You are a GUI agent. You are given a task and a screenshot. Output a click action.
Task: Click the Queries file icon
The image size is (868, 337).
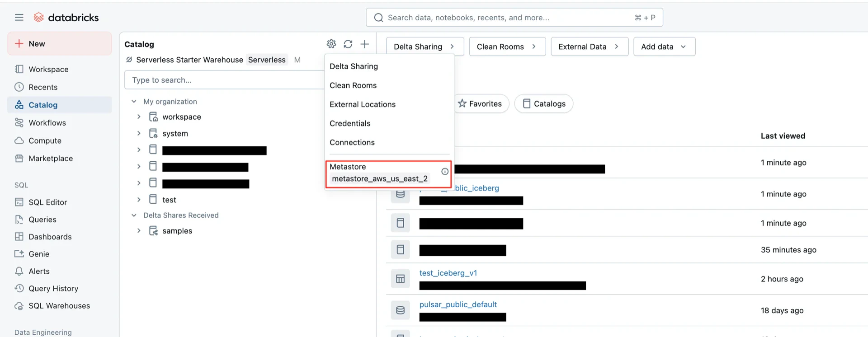click(x=19, y=220)
